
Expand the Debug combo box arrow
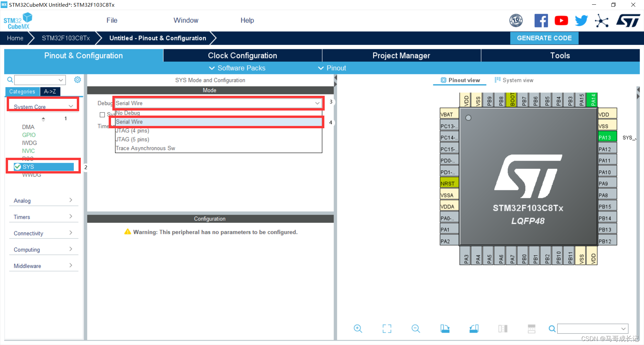tap(317, 103)
